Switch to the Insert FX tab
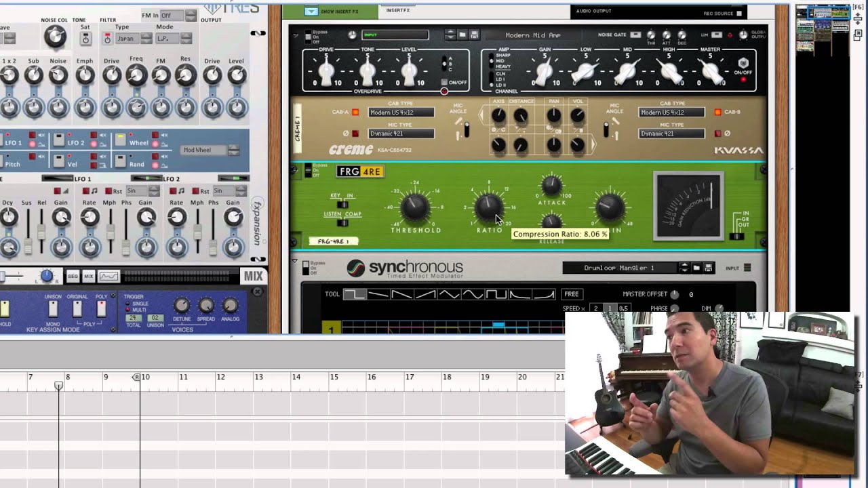Viewport: 868px width, 488px height. tap(398, 10)
